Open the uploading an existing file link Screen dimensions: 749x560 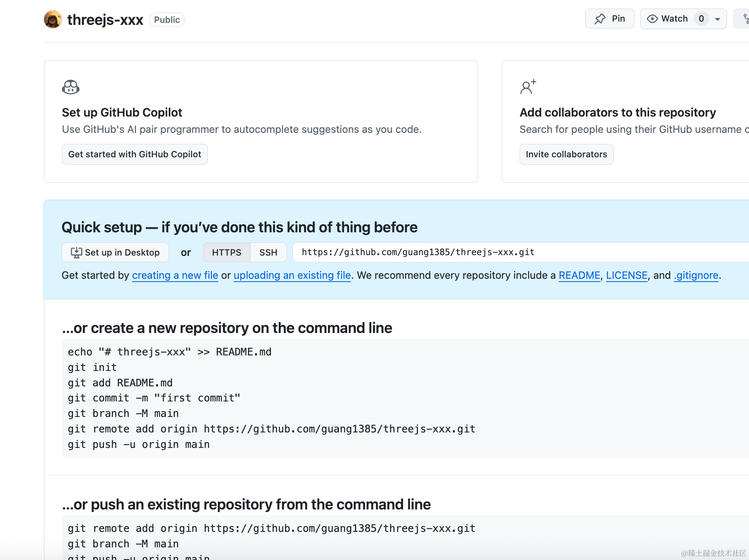[292, 276]
